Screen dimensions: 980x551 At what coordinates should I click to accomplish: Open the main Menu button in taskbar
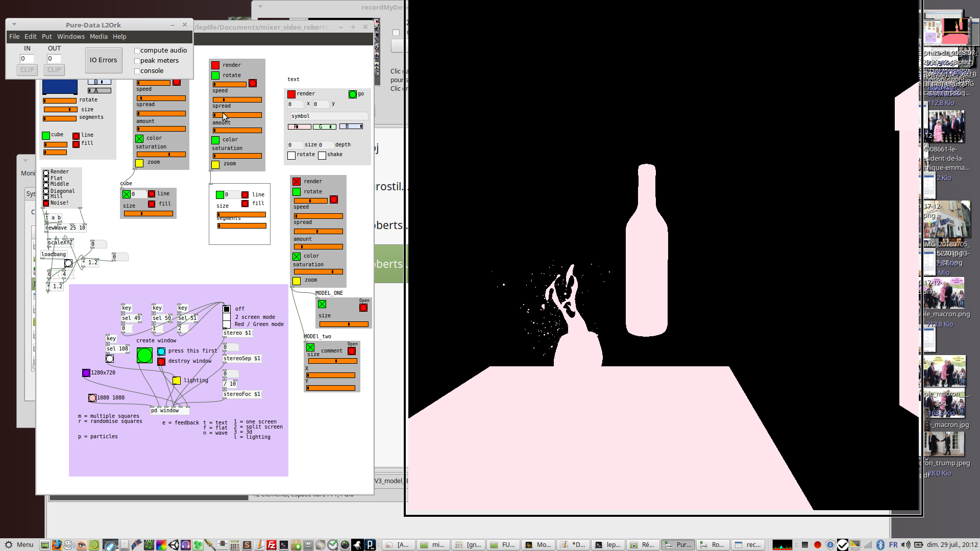[x=19, y=545]
